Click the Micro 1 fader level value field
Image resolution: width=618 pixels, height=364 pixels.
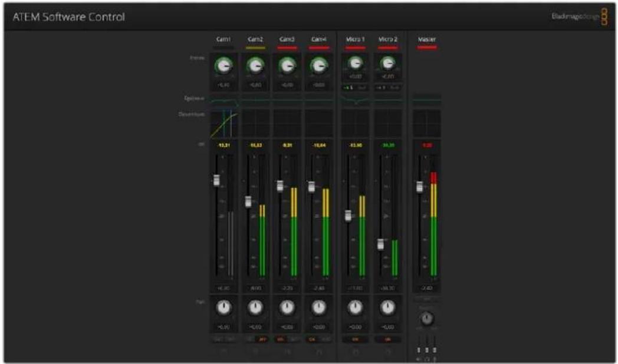pos(355,288)
